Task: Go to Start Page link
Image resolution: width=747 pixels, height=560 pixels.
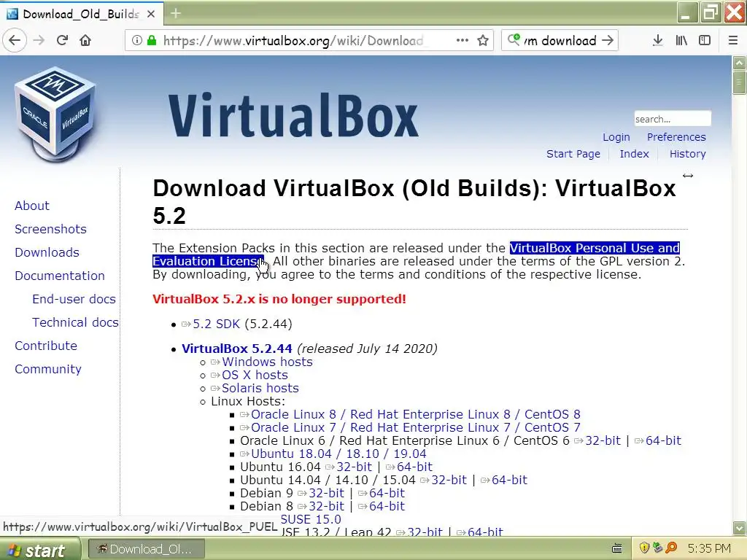Action: 573,154
